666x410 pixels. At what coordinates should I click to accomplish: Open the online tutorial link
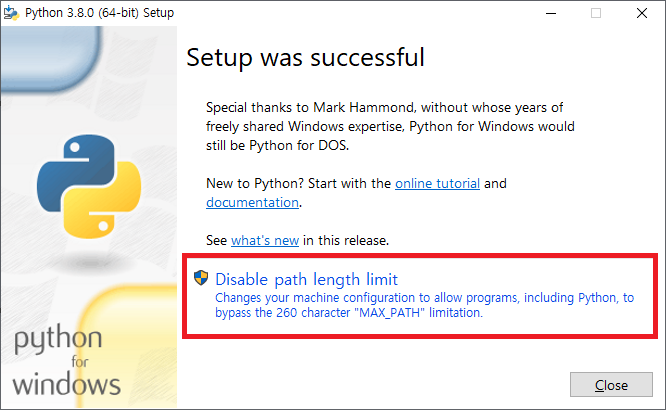coord(437,183)
